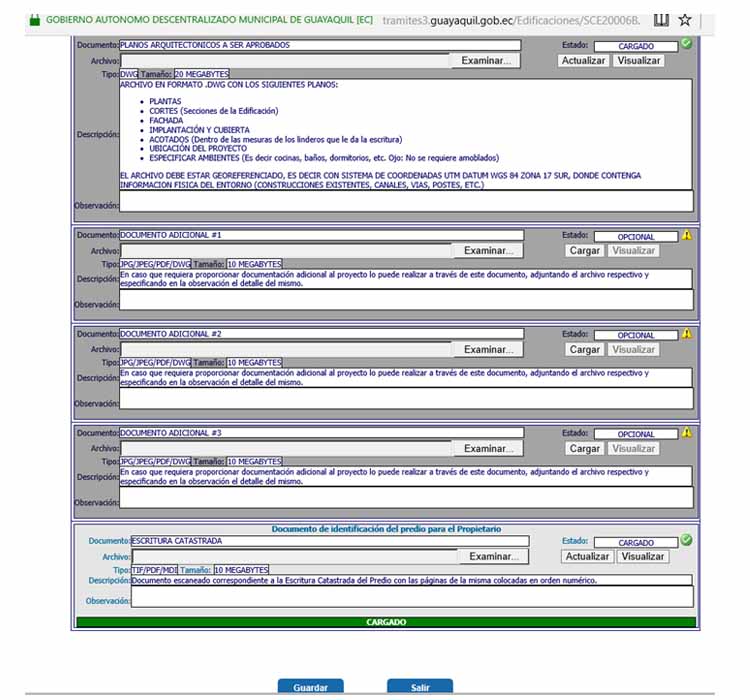Click '20 MEGABYTES' size value
This screenshot has width=750, height=700.
point(201,74)
